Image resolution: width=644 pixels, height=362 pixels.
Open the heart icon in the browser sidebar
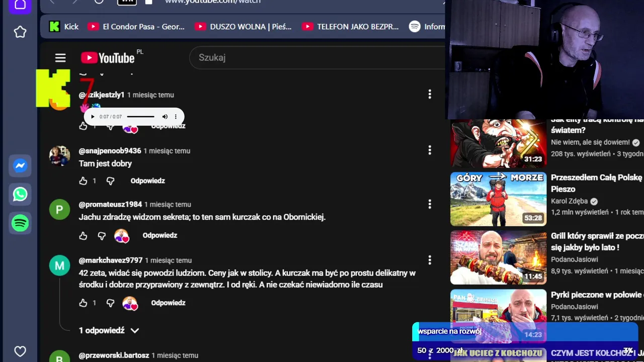20,351
